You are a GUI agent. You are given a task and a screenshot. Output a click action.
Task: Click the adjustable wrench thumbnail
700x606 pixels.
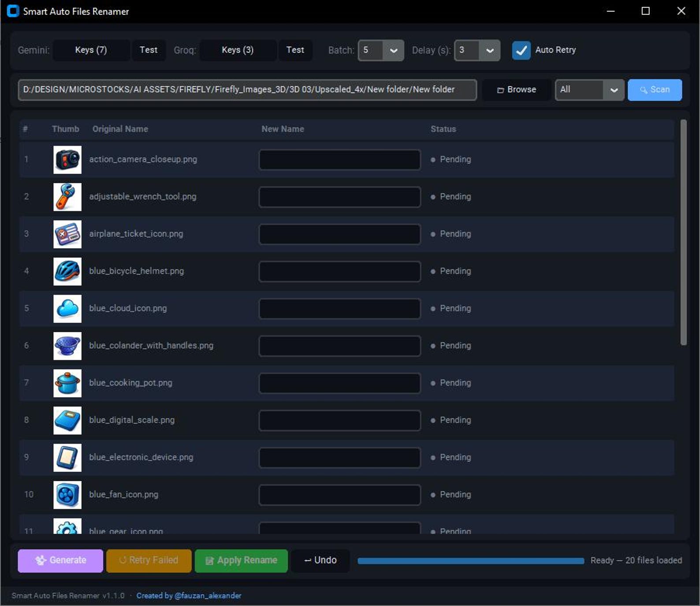67,197
